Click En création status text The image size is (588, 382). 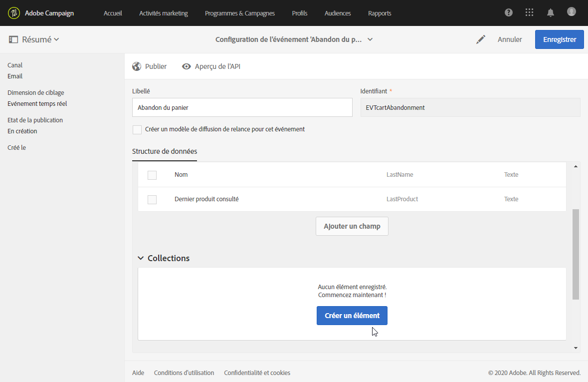(22, 131)
